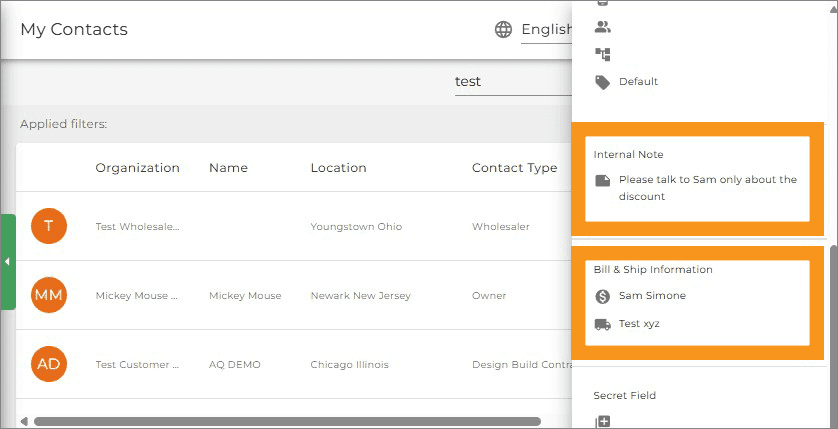Open the Mickey Mouse contact row
This screenshot has width=838, height=429.
[294, 295]
